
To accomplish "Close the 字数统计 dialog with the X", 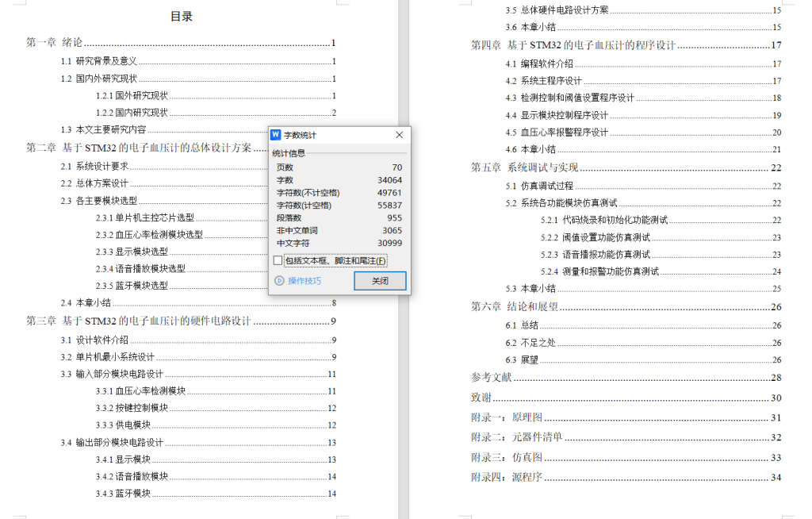I will click(400, 135).
